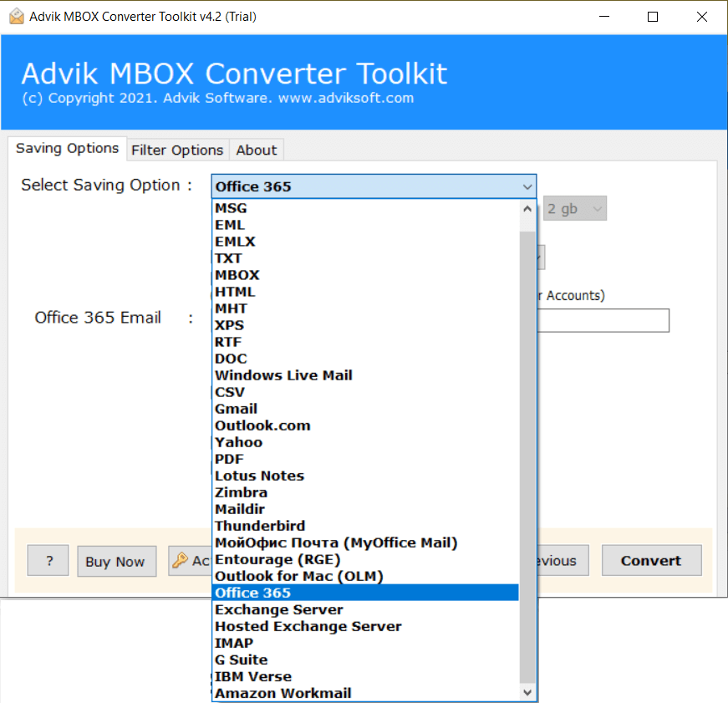
Task: Open the About tab
Action: click(257, 150)
